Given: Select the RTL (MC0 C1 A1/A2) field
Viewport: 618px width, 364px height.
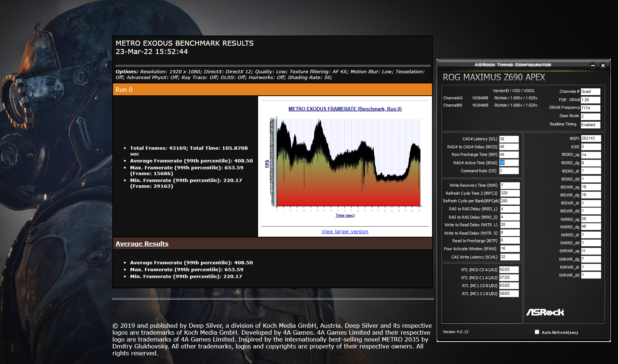Looking at the screenshot, I should (x=509, y=278).
